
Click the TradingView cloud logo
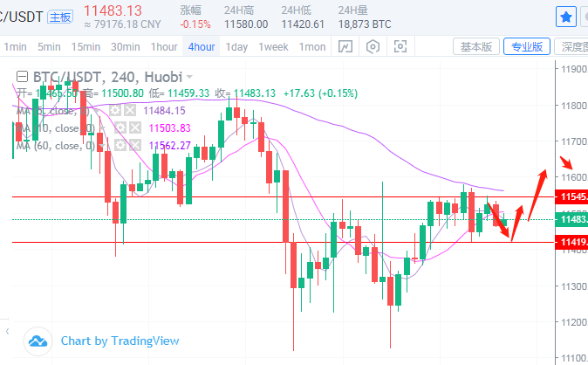(37, 341)
